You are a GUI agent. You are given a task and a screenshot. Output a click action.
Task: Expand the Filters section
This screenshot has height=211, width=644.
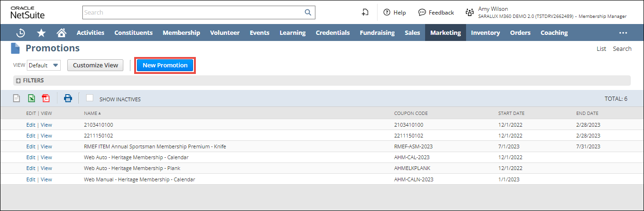coord(18,81)
